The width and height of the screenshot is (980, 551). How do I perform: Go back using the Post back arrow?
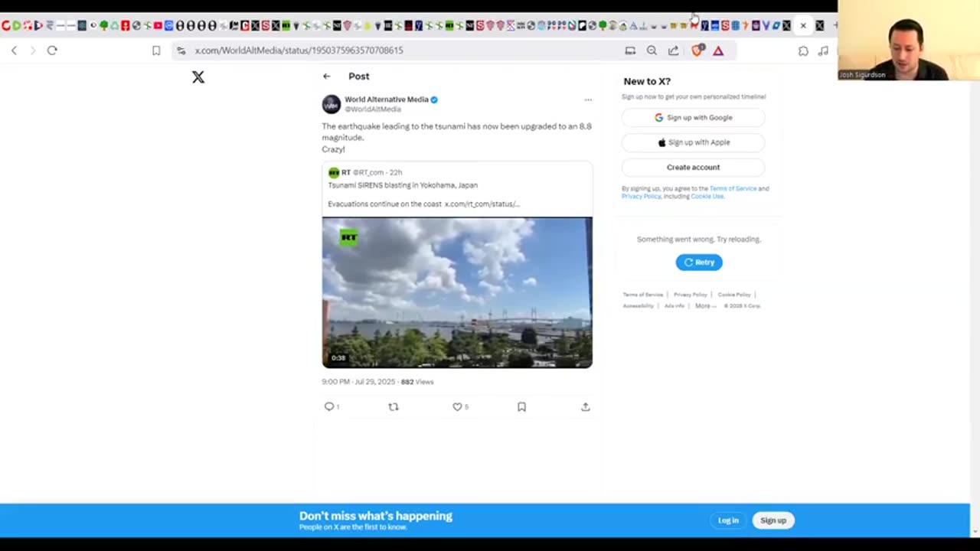click(x=327, y=77)
